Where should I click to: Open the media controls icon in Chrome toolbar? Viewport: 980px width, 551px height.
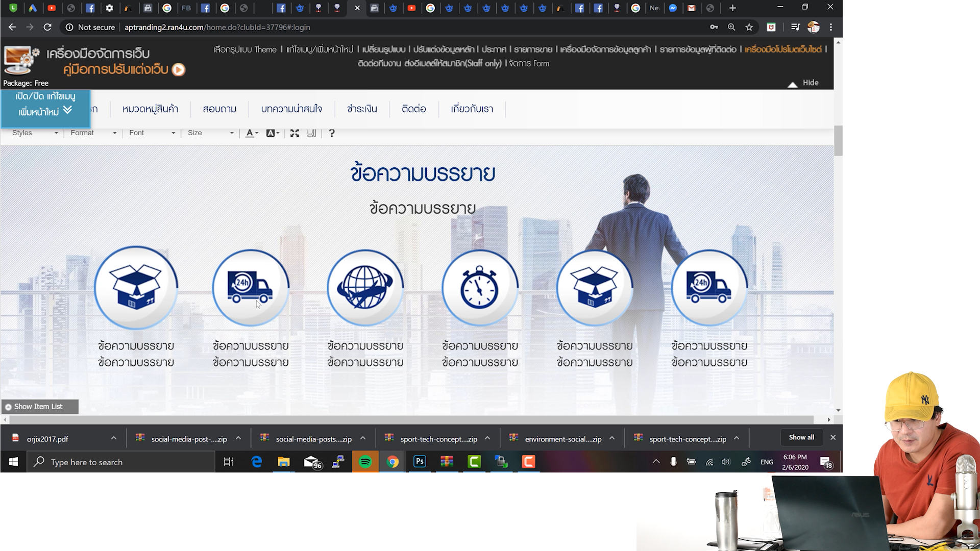(795, 27)
